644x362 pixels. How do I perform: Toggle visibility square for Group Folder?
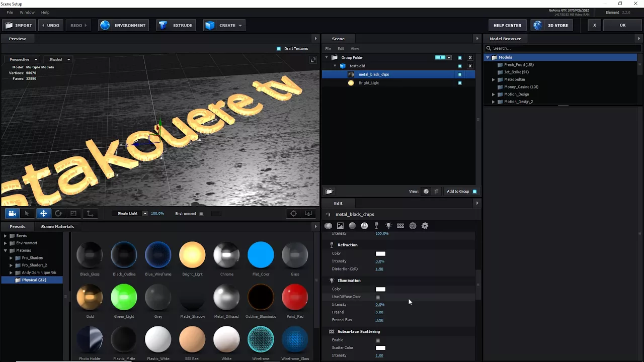click(460, 58)
